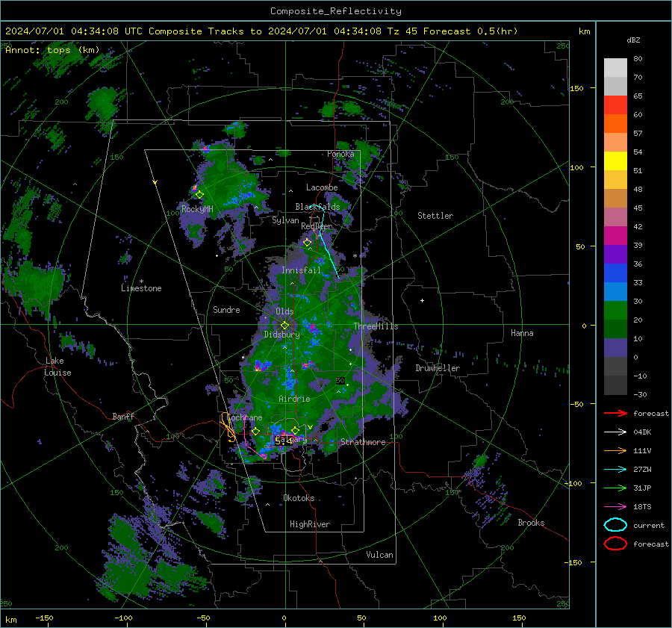Screen dimensions: 672x628
Task: Click the 'Annot: tops (km)' label
Action: coord(52,50)
